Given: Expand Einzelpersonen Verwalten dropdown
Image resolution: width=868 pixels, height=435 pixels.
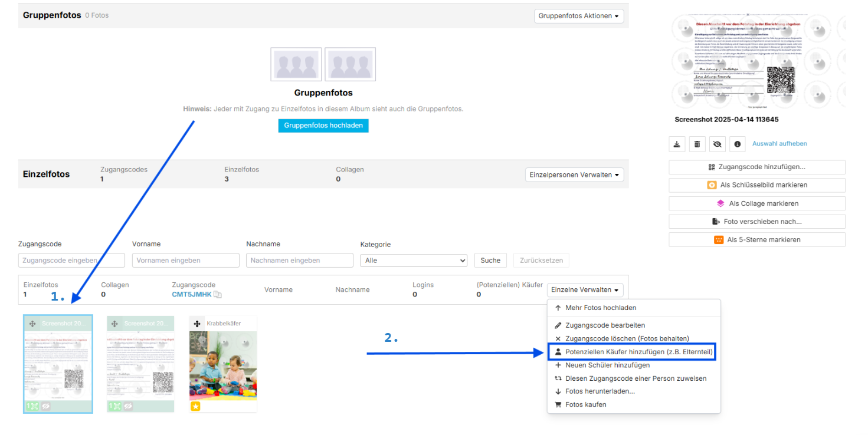Looking at the screenshot, I should [x=574, y=175].
